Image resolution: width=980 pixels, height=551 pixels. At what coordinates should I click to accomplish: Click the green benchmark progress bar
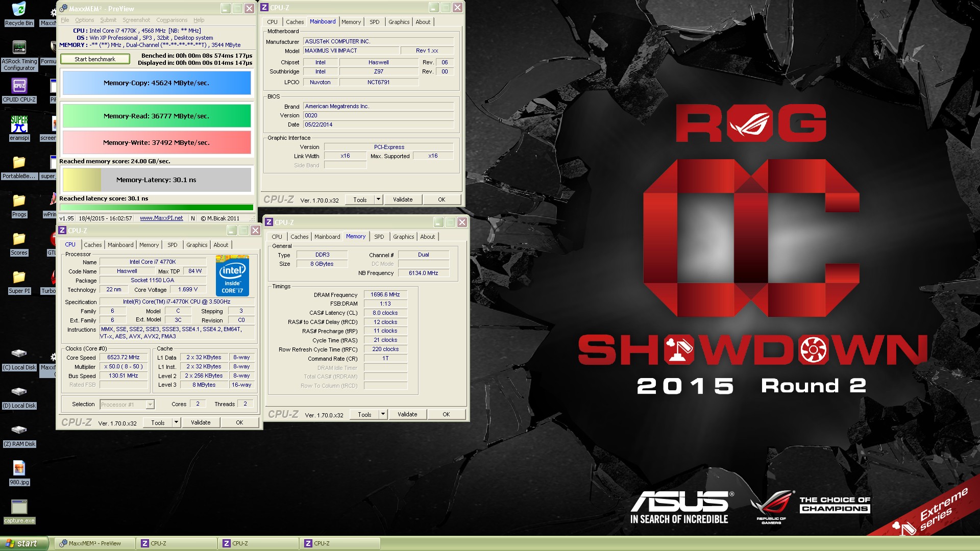157,207
